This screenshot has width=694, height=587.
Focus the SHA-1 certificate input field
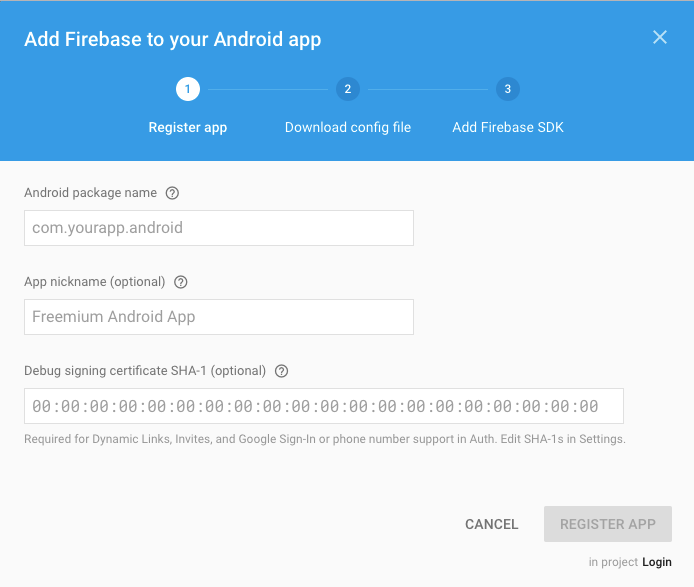324,406
